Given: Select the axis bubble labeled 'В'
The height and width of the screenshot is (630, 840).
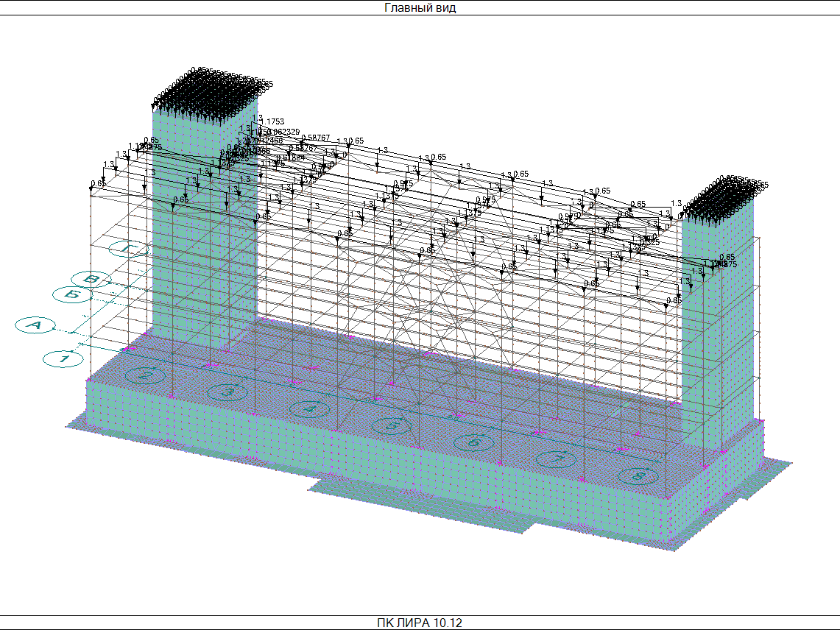Looking at the screenshot, I should [x=91, y=279].
